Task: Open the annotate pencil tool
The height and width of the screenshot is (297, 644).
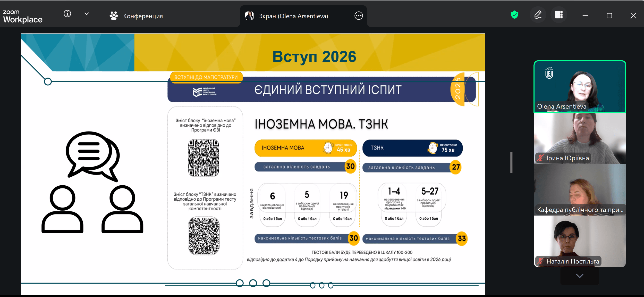Action: [x=538, y=15]
